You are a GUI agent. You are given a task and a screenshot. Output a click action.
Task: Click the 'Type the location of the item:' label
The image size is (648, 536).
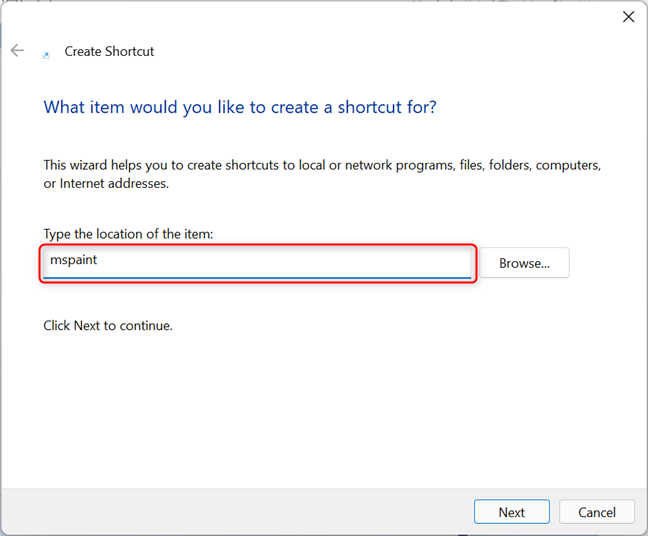128,234
